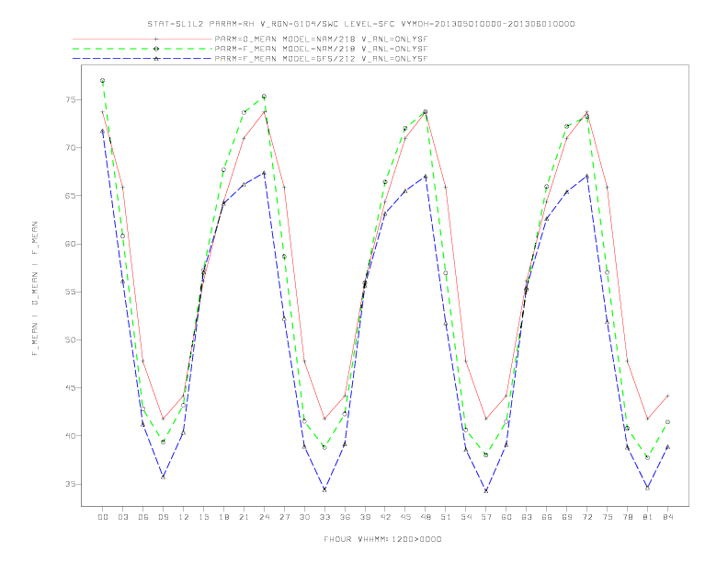This screenshot has width=728, height=563.
Task: Click the x-axis tick label 66
Action: click(x=547, y=517)
